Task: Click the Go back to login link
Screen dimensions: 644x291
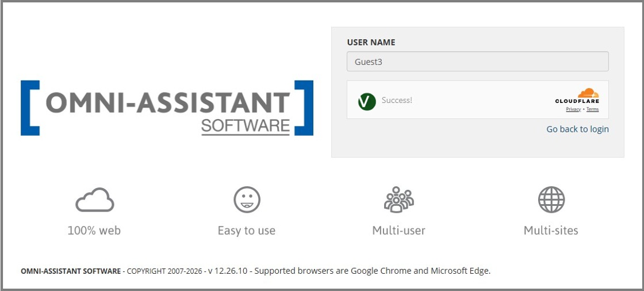Action: click(577, 129)
